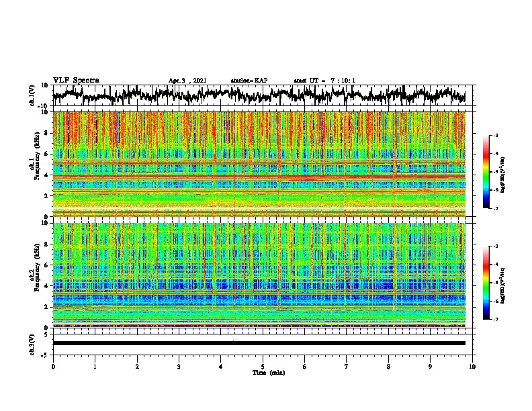Image resolution: width=532 pixels, height=411 pixels.
Task: Click the "2" tick on Time axis
Action: click(x=137, y=367)
